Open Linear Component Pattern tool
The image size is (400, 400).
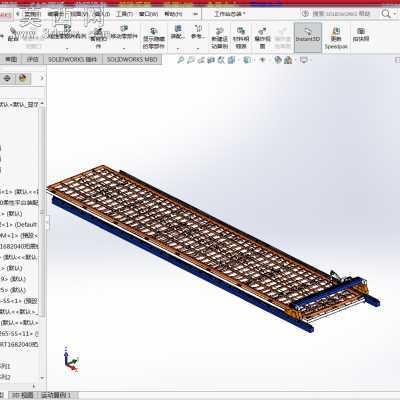click(67, 33)
